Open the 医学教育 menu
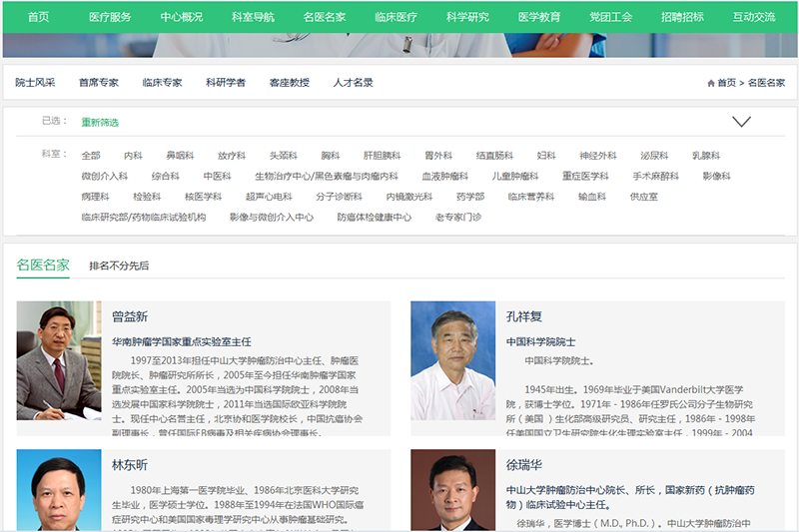 click(539, 17)
